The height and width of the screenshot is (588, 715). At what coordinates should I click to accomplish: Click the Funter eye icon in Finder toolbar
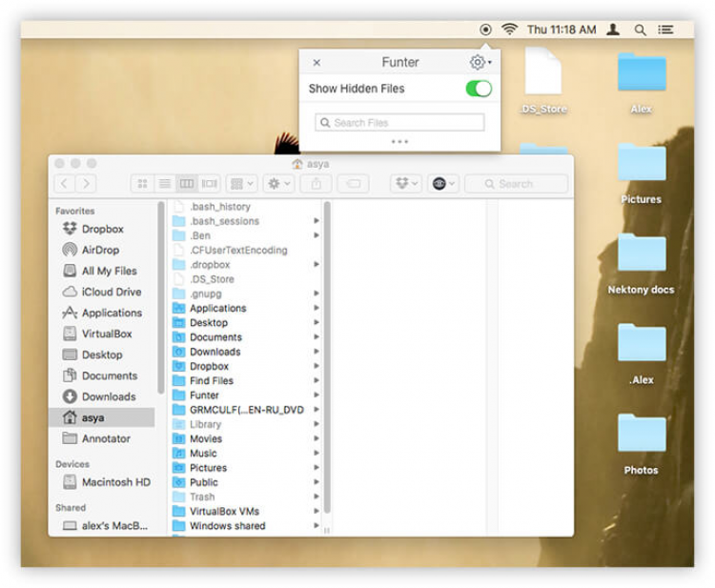[443, 184]
